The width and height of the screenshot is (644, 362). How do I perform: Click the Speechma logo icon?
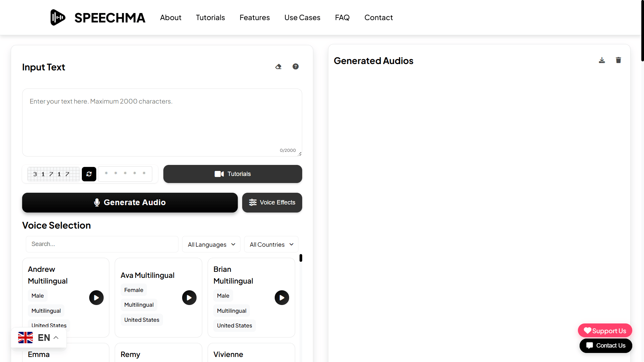point(58,17)
